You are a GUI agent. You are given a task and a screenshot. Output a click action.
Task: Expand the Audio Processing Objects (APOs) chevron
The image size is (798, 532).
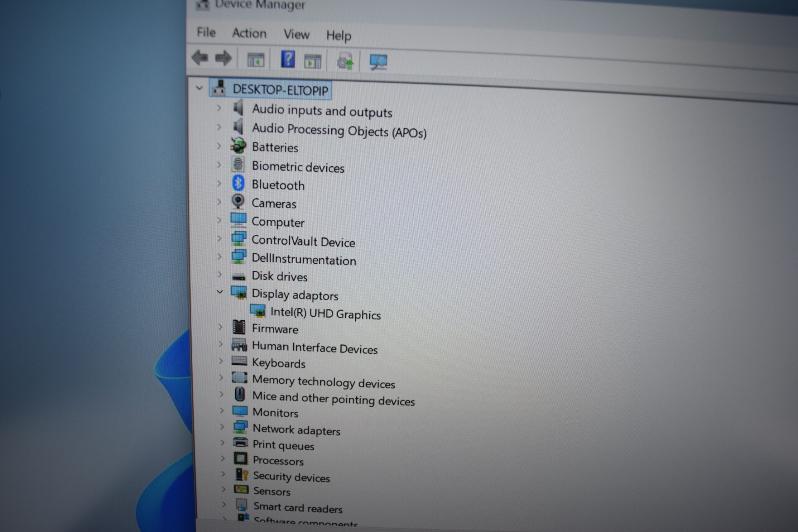[219, 127]
